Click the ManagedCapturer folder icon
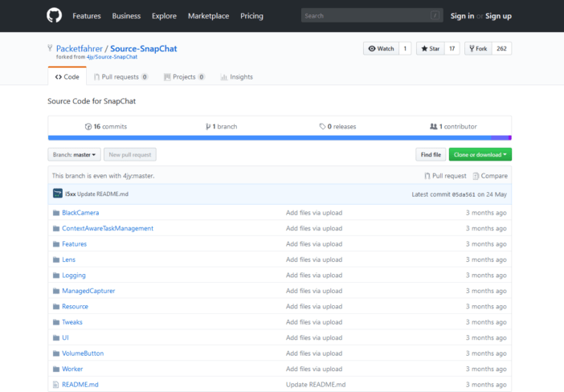 tap(56, 291)
